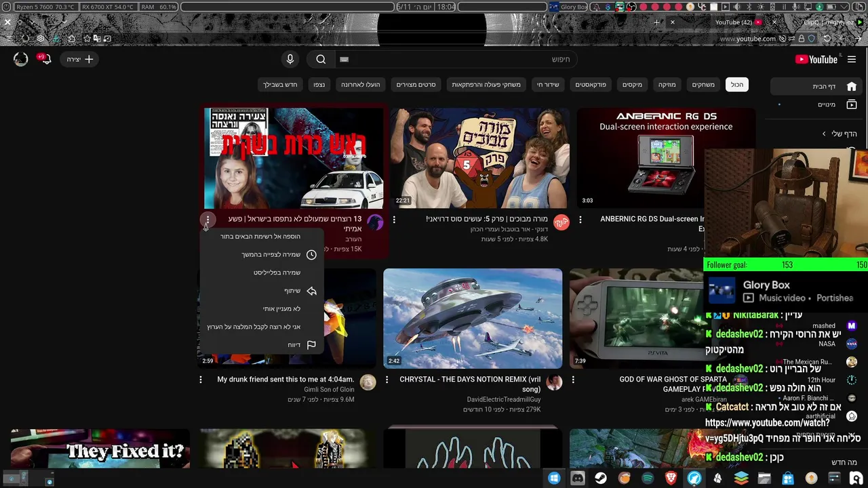868x488 pixels.
Task: Click the דונקי channel avatar
Action: coord(561,222)
